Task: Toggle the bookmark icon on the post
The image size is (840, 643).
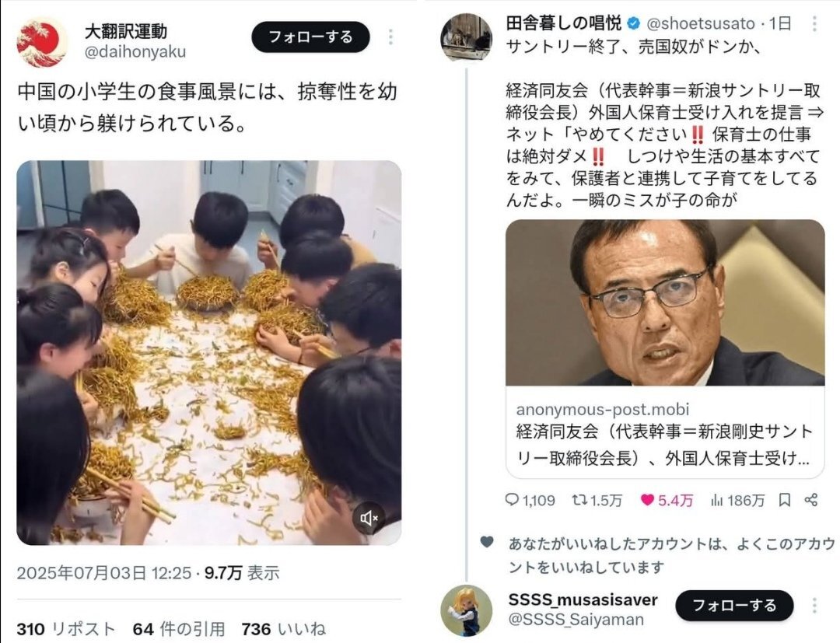Action: point(785,500)
